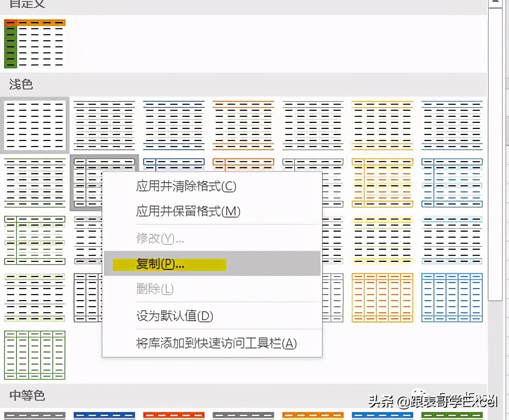This screenshot has height=420, width=509.
Task: Pick the black-lined style beside the plain one
Action: [104, 125]
